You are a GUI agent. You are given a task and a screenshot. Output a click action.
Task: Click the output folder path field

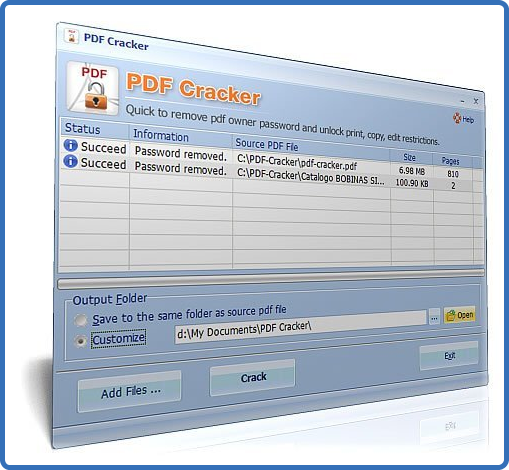pyautogui.click(x=300, y=328)
